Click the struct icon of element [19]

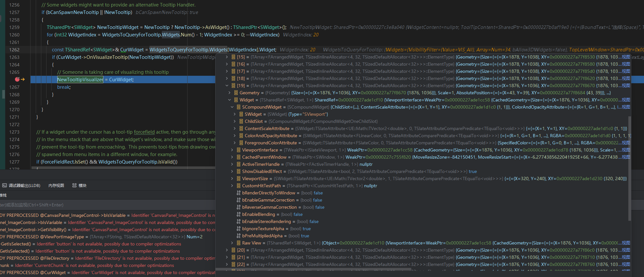coord(233,86)
